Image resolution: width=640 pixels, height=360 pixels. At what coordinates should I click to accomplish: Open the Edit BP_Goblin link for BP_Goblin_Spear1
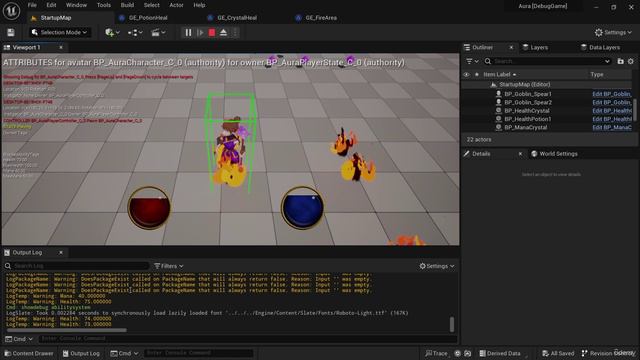(x=612, y=94)
